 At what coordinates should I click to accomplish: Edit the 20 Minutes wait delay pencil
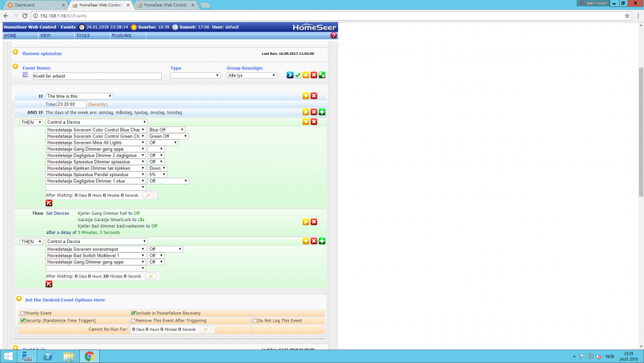150,276
